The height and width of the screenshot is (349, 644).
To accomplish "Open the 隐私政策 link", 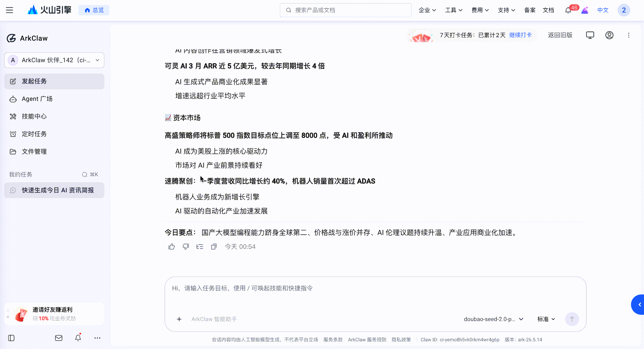I will click(x=401, y=340).
